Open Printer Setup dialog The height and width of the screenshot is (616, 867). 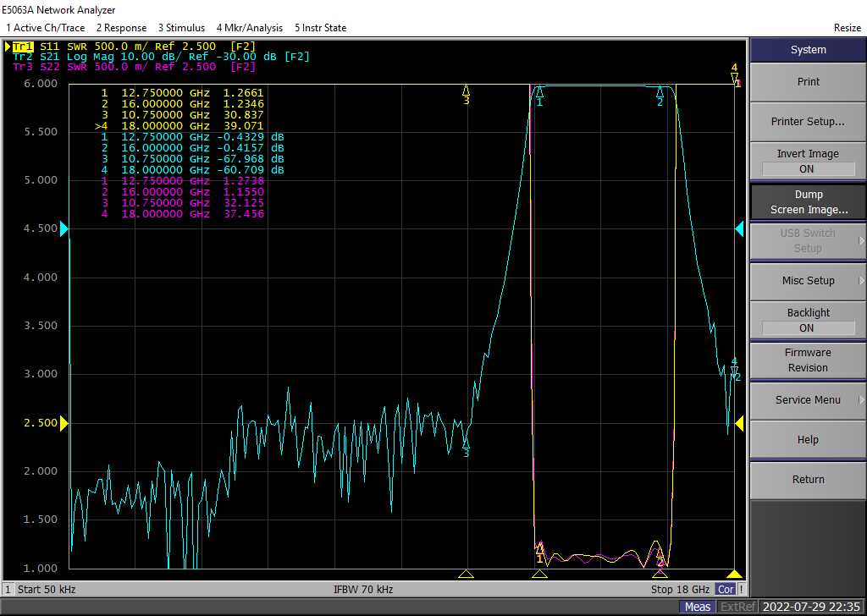[808, 122]
